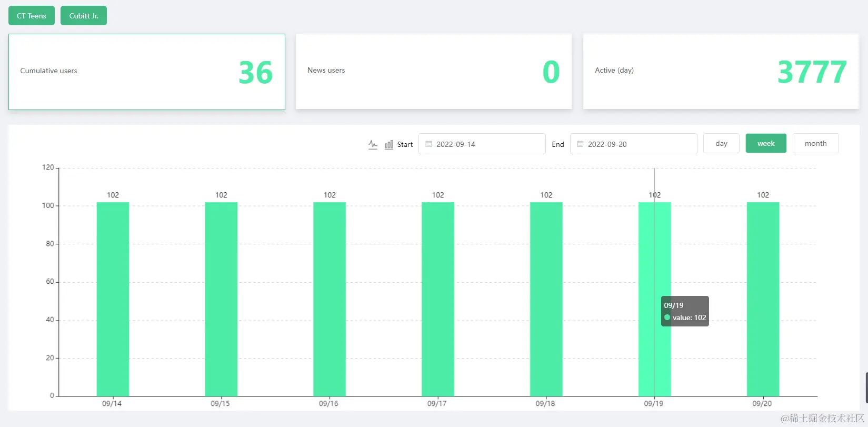The image size is (868, 427).
Task: Click the 09/17 bar in chart
Action: point(438,299)
